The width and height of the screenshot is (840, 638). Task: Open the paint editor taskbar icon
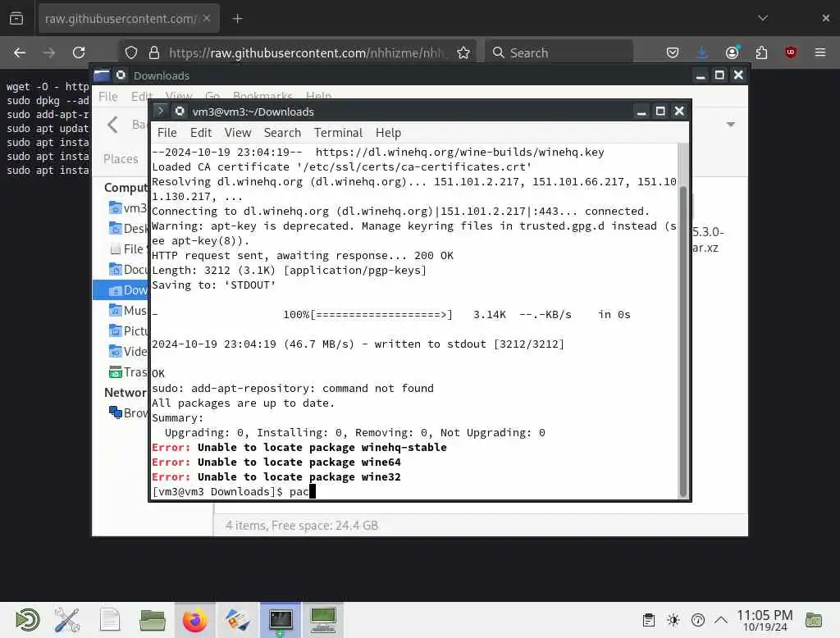[x=237, y=620]
